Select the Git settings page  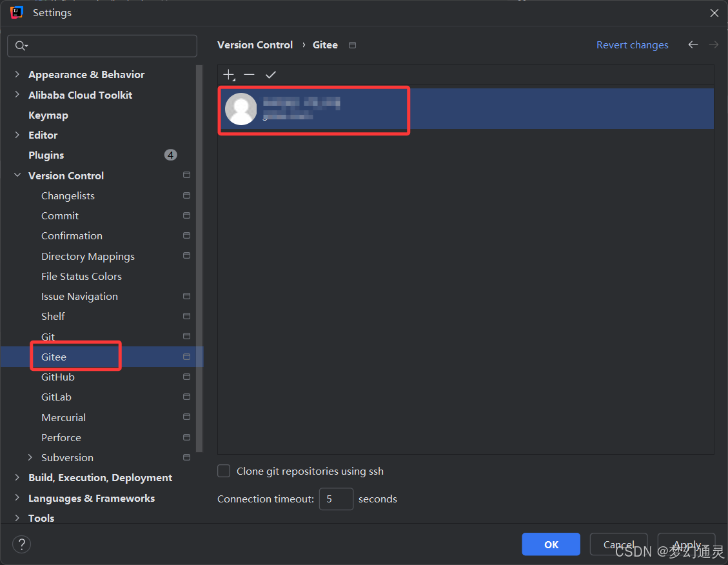click(x=48, y=337)
